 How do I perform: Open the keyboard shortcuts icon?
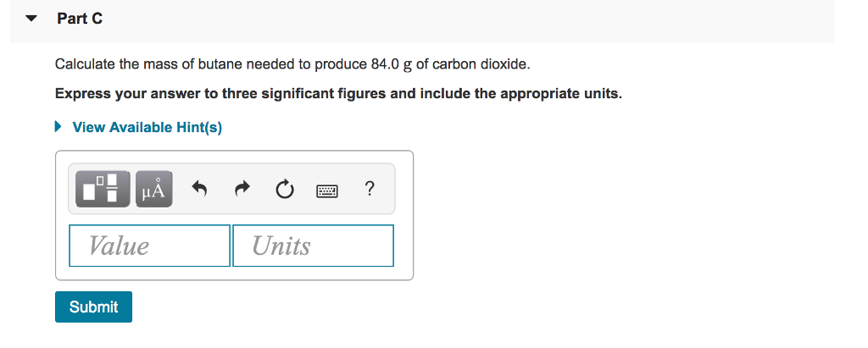[x=326, y=191]
